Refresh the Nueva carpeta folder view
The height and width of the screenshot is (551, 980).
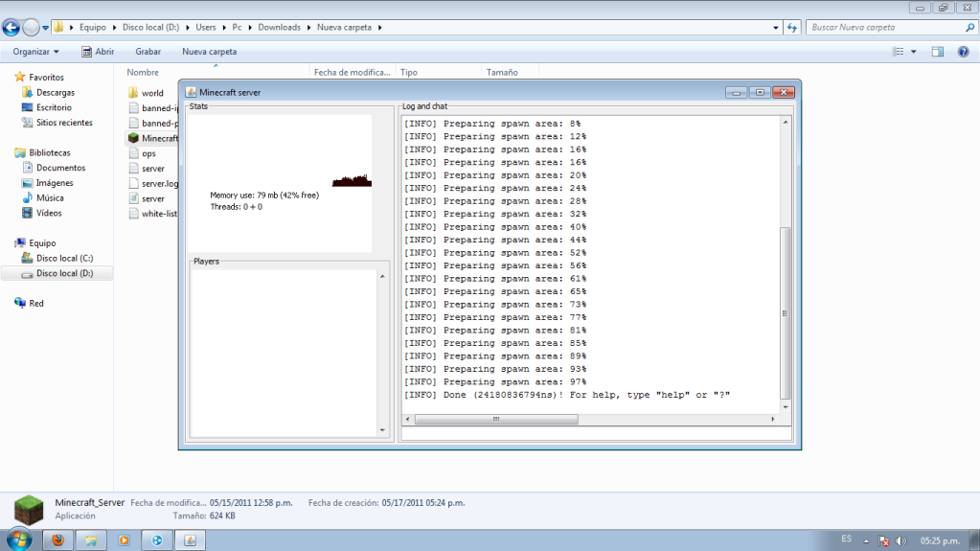pyautogui.click(x=792, y=28)
